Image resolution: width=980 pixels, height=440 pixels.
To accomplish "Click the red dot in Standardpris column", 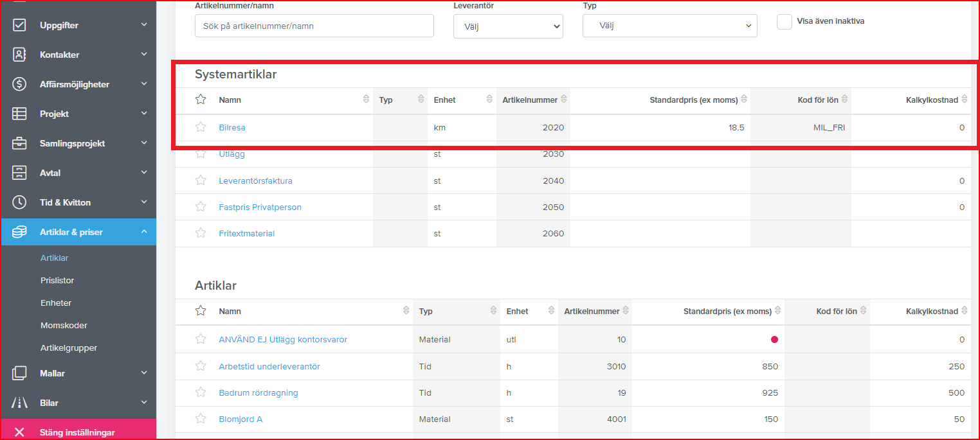I will coord(774,339).
